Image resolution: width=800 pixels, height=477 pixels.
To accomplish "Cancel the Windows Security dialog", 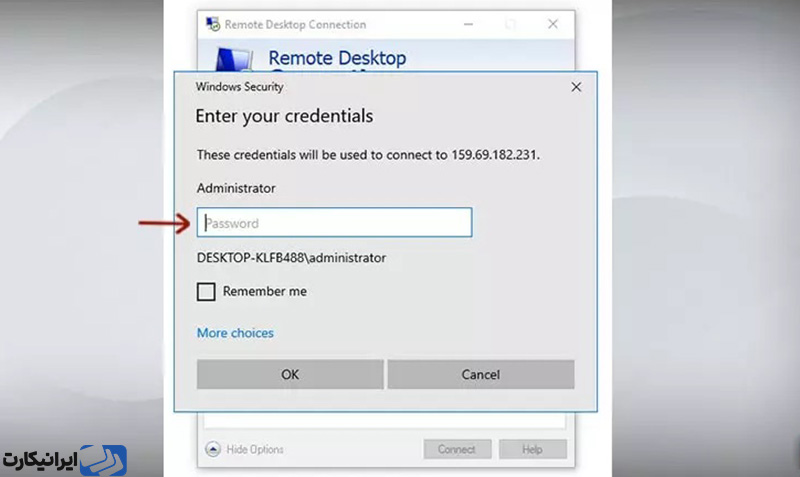I will pyautogui.click(x=481, y=374).
